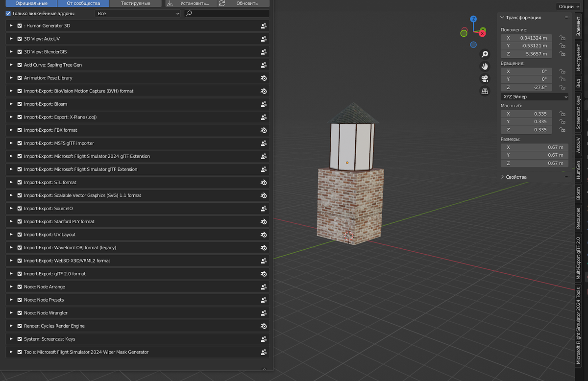Disable the 3D View: BlenderGIS addon checkbox
The image size is (588, 381).
pyautogui.click(x=20, y=52)
